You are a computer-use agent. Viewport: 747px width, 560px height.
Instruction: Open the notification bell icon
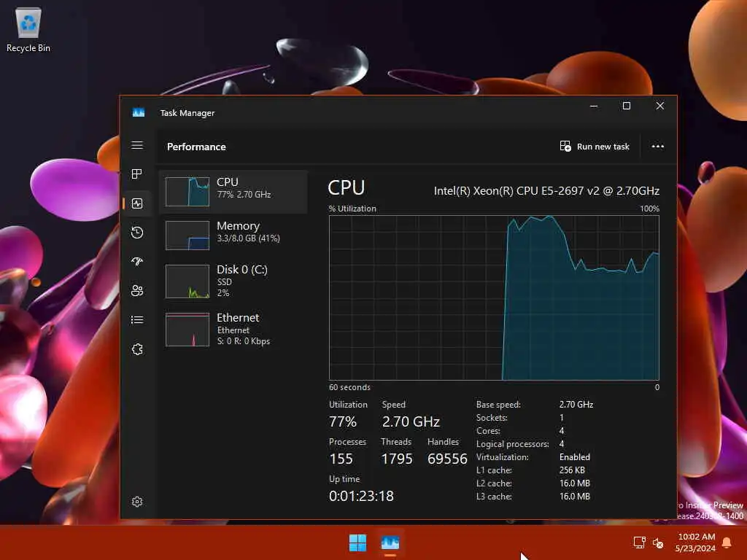tap(727, 542)
